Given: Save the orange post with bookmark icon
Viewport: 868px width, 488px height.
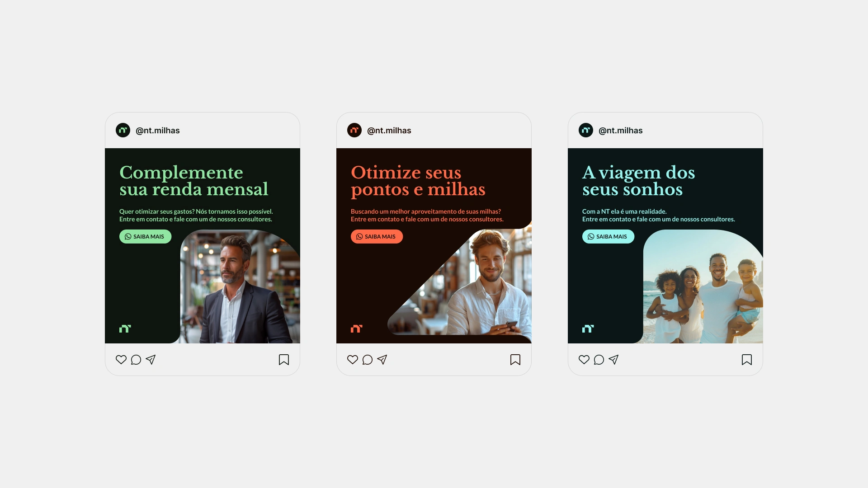Looking at the screenshot, I should [x=515, y=360].
